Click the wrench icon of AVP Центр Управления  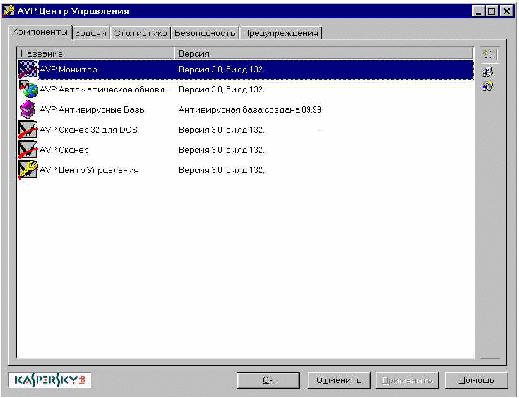28,170
